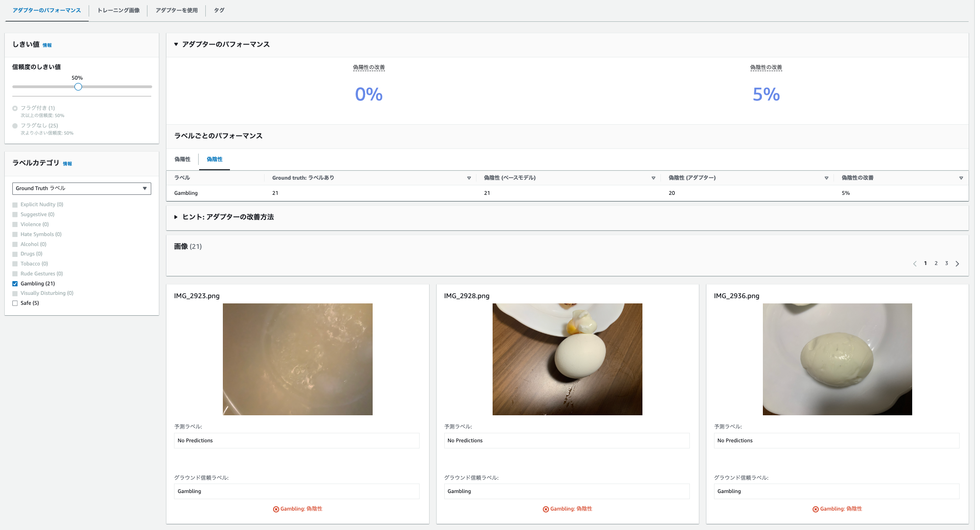Click the Gambling 偽陰性 error icon under IMG_2923

point(276,509)
